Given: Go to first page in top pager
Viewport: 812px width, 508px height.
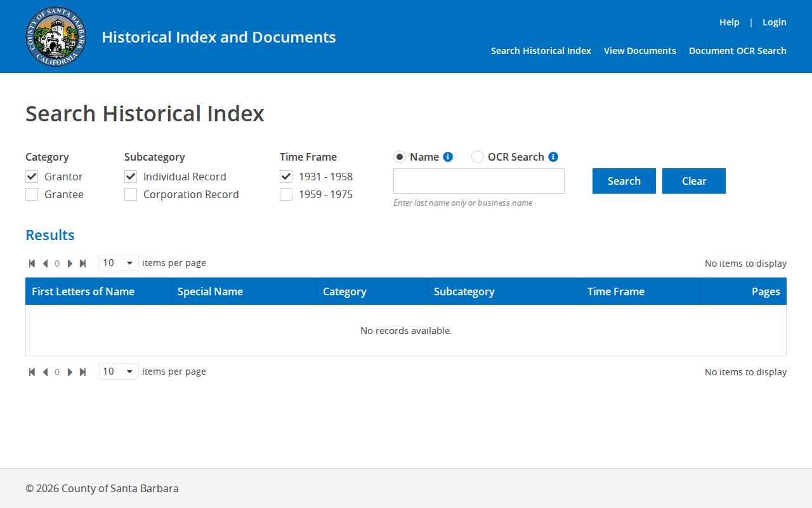Looking at the screenshot, I should tap(32, 264).
